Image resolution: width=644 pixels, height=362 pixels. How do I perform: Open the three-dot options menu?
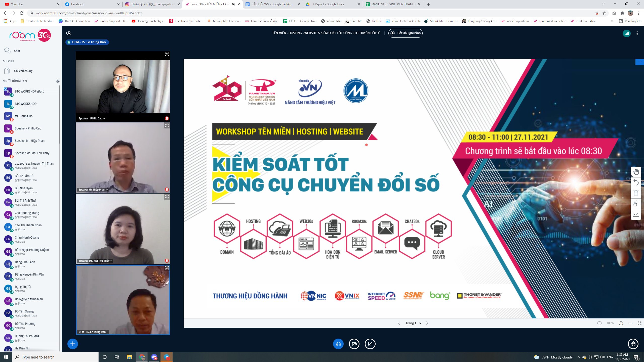pyautogui.click(x=637, y=33)
